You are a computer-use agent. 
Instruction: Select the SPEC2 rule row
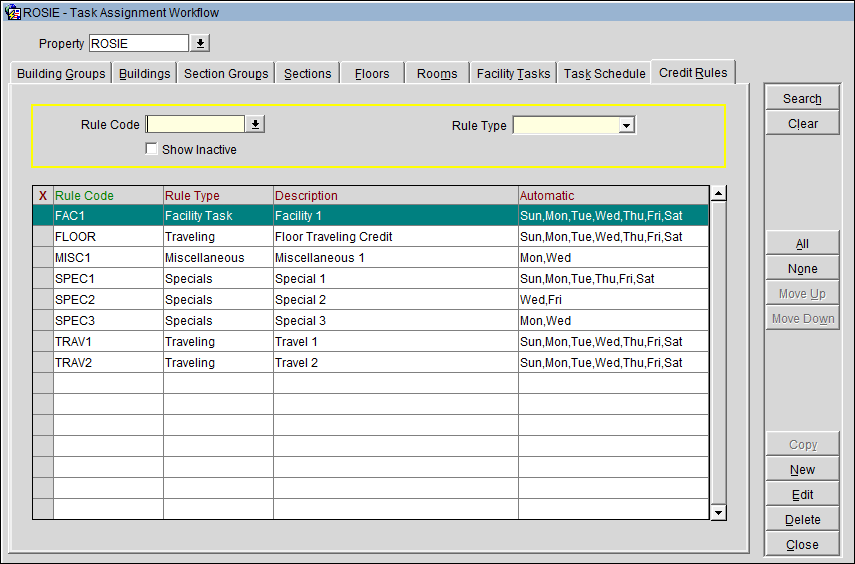coord(371,299)
